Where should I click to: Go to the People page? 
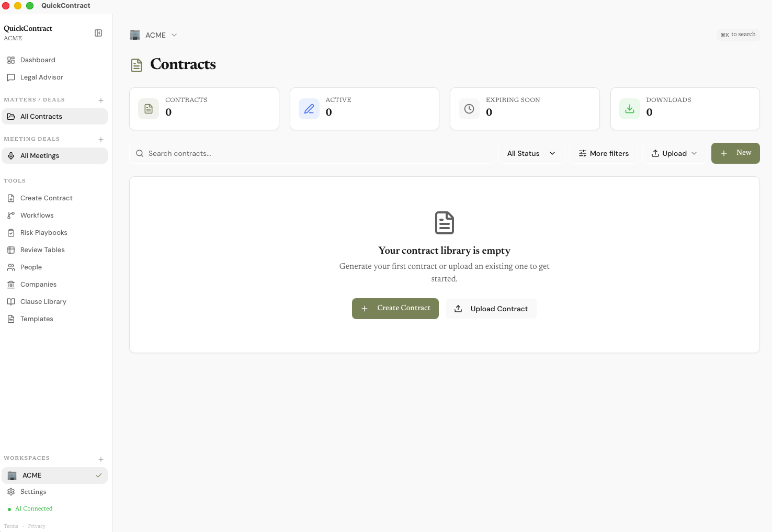[54, 267]
